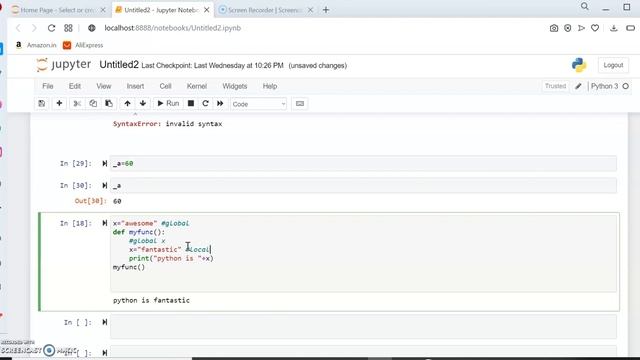
Task: Click the heart bookmark icon
Action: pos(595,28)
